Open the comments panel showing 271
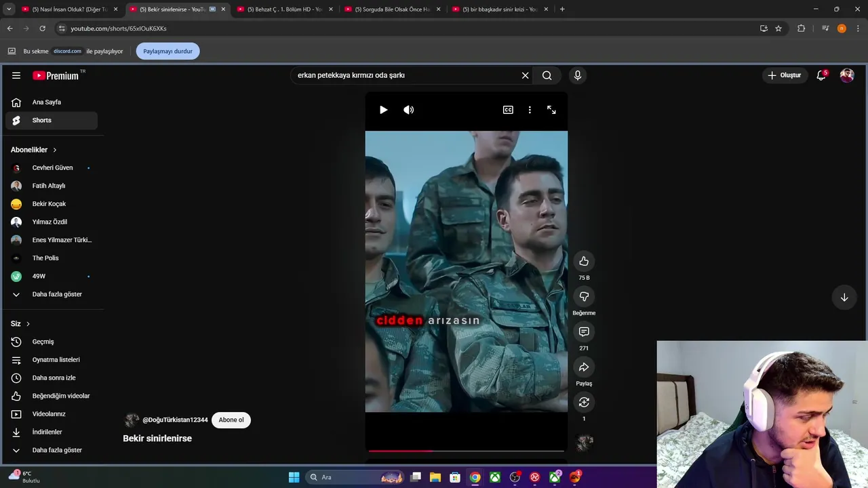The height and width of the screenshot is (488, 868). click(x=584, y=331)
